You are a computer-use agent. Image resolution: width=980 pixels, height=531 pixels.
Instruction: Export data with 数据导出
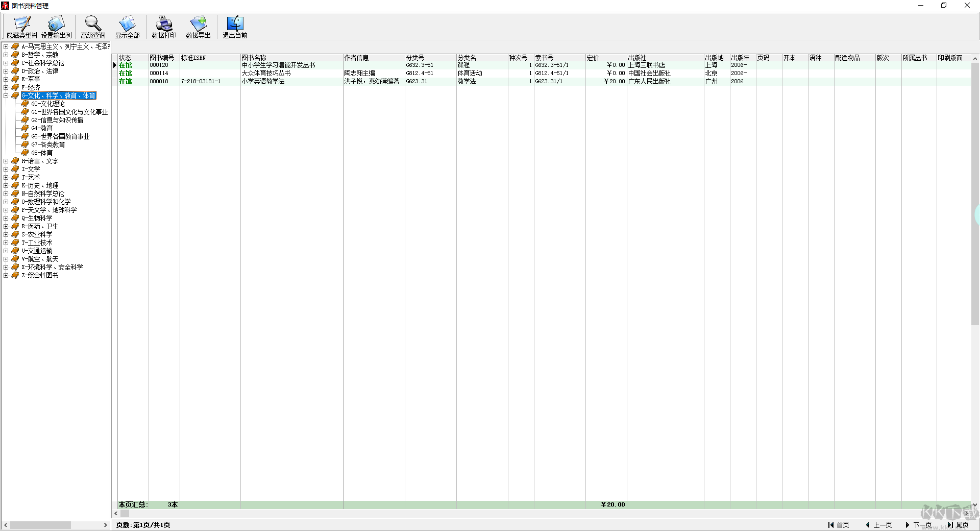[x=198, y=27]
